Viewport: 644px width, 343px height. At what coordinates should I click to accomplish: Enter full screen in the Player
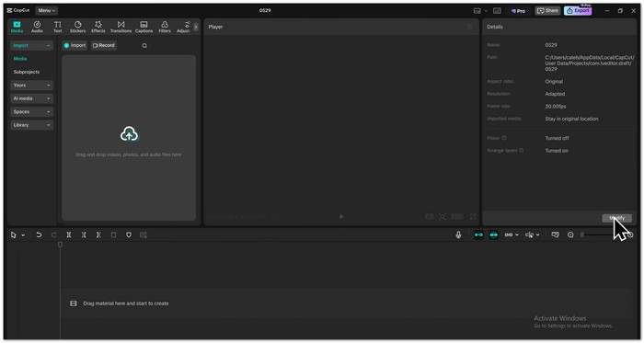click(473, 217)
